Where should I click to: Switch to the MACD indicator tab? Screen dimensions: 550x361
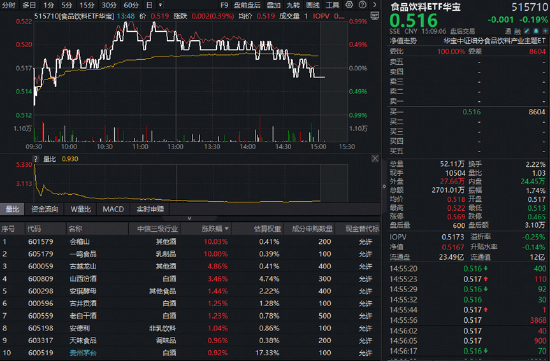(113, 209)
